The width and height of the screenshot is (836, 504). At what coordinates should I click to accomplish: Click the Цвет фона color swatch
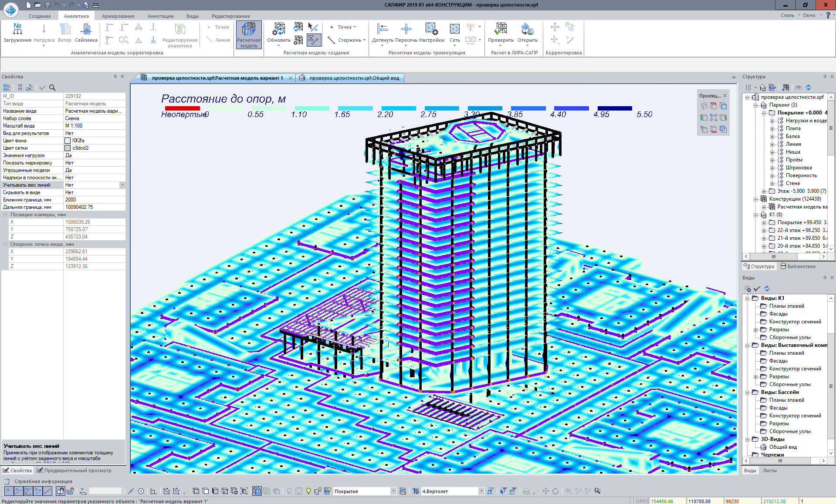[68, 141]
